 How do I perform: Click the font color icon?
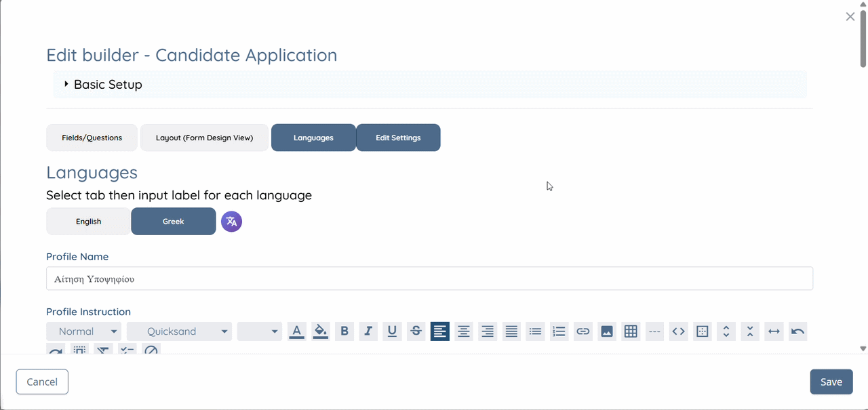[x=296, y=331]
